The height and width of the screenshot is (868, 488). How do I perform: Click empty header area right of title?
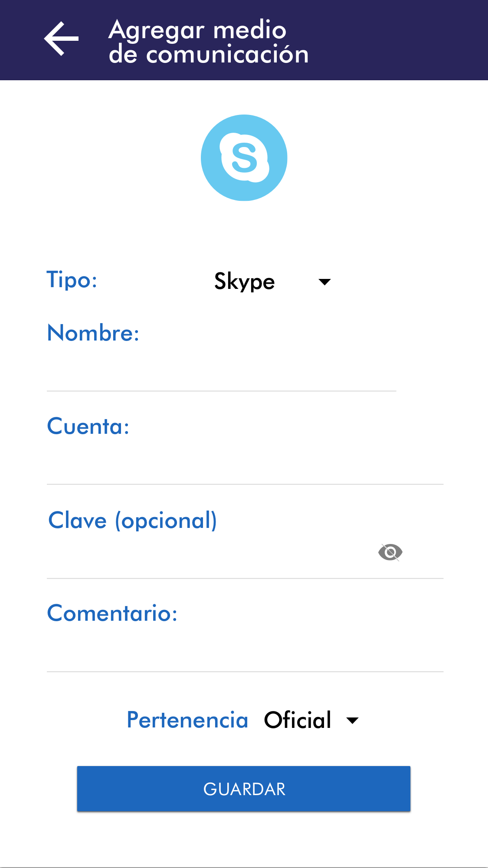tap(399, 40)
